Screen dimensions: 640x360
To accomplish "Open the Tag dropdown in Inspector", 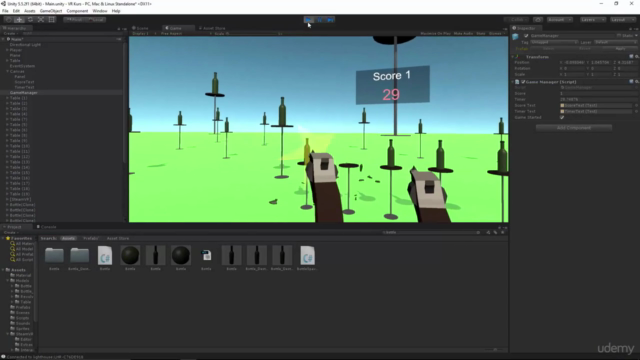I will (553, 42).
